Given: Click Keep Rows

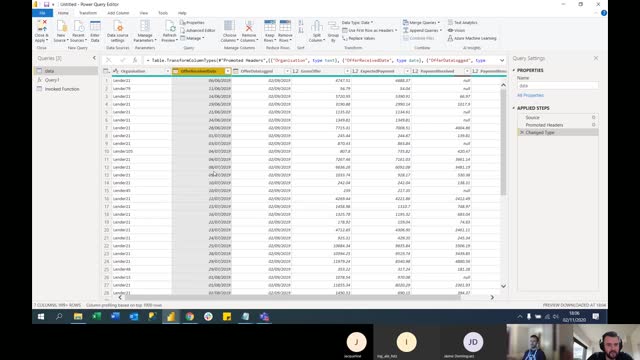Looking at the screenshot, I should [x=269, y=31].
